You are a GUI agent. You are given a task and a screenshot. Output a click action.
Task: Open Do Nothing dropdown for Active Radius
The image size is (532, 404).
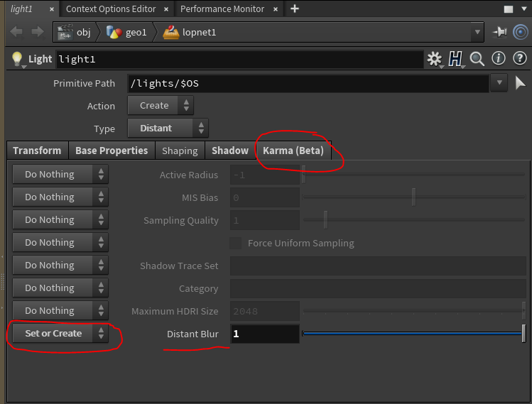click(60, 175)
